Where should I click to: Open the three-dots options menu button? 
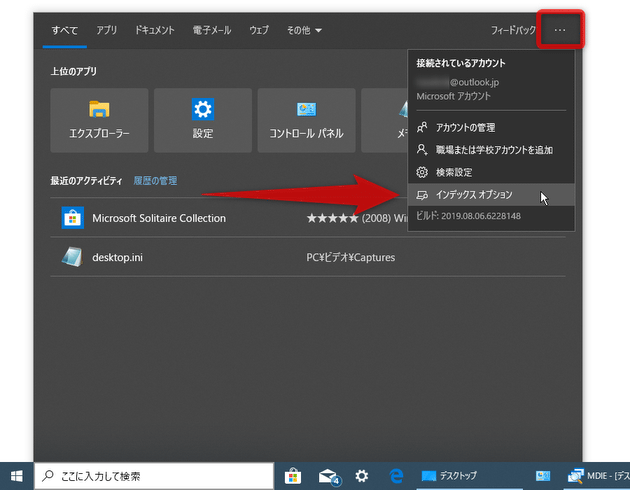[x=560, y=30]
